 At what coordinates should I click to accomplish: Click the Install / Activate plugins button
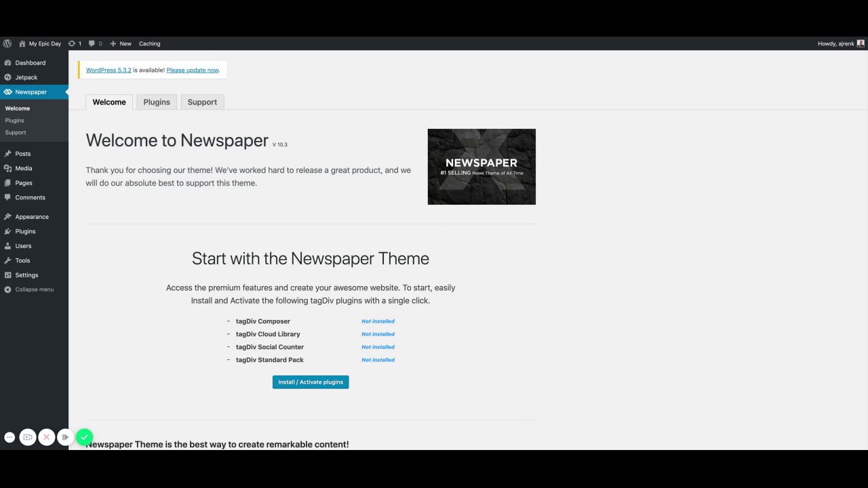click(x=311, y=382)
